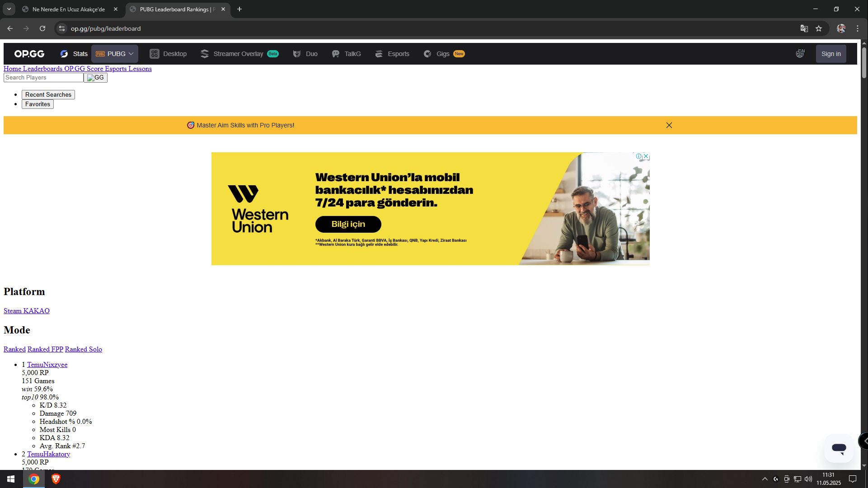Open the translate page icon

coord(804,28)
